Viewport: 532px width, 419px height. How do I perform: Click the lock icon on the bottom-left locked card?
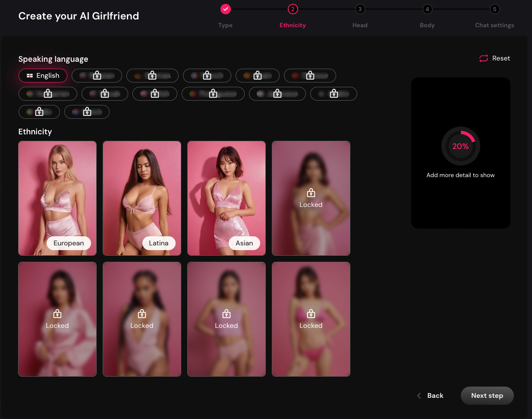[x=57, y=314]
